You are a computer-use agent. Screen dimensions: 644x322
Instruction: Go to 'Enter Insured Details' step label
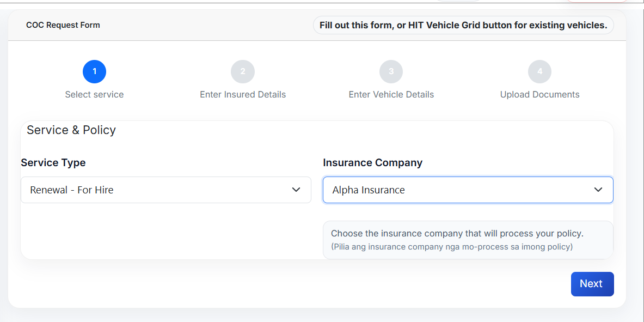pos(243,94)
